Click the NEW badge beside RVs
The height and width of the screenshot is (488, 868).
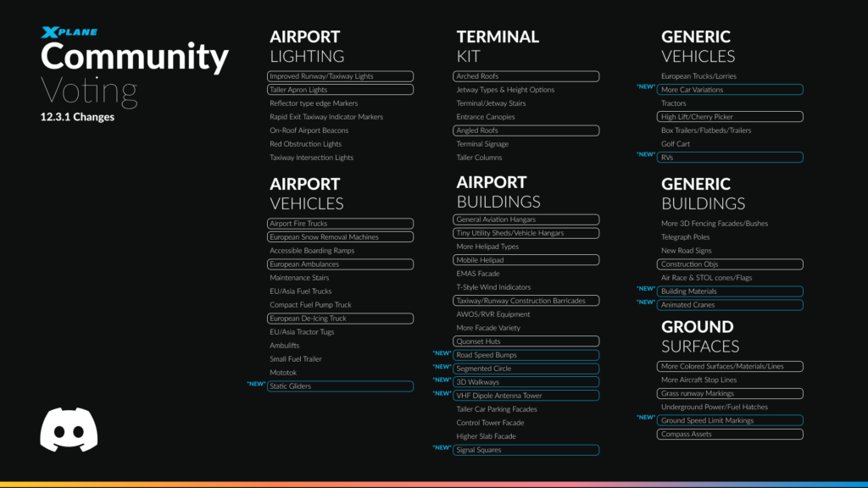coord(644,155)
